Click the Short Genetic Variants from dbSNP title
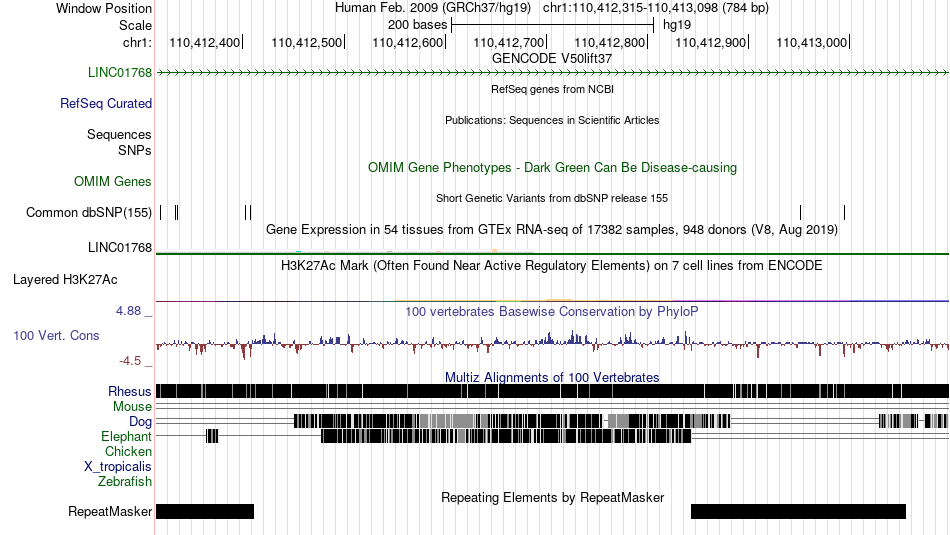 [x=552, y=198]
